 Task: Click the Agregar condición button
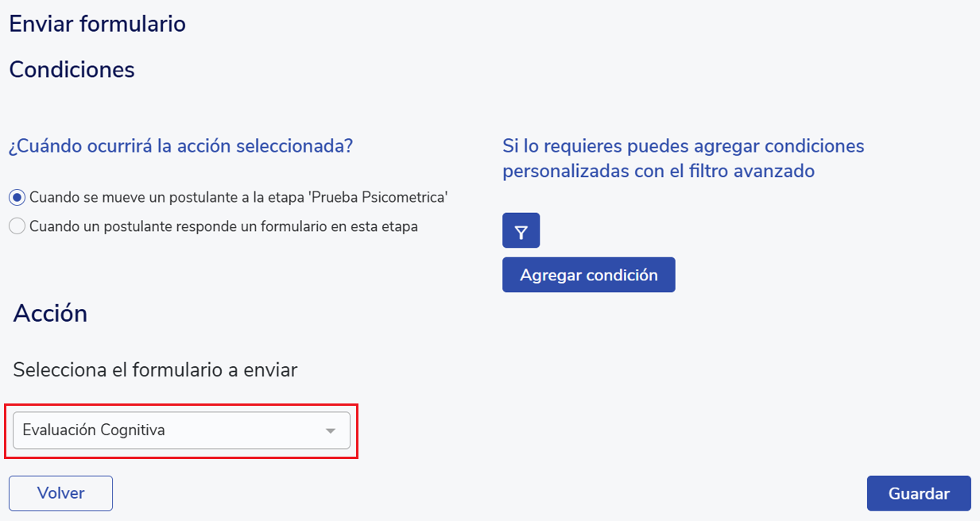pos(588,275)
